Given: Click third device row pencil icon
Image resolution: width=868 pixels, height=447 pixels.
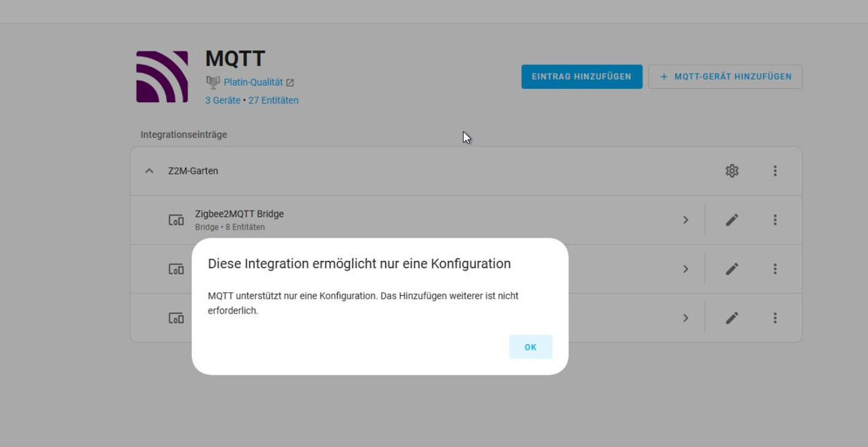Looking at the screenshot, I should (732, 318).
